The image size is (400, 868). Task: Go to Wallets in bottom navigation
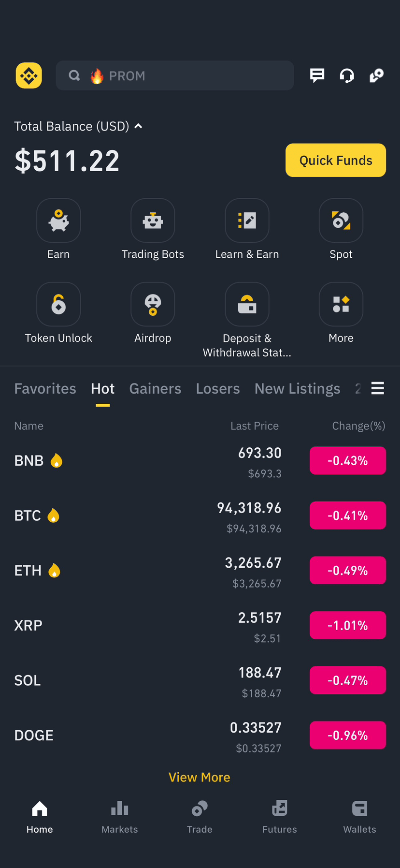point(359,817)
